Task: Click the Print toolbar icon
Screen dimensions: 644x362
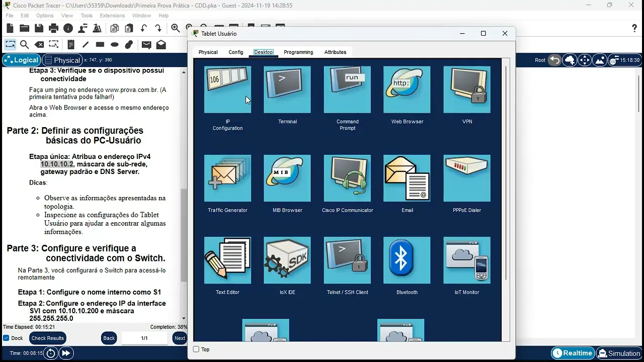Action: 53,28
